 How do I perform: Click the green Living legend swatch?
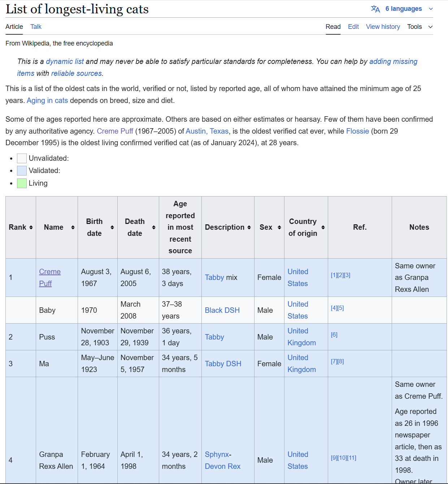[x=22, y=183]
